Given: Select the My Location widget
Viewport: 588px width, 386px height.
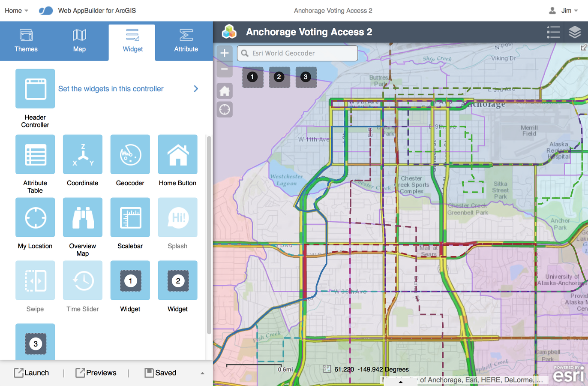Looking at the screenshot, I should coord(35,217).
